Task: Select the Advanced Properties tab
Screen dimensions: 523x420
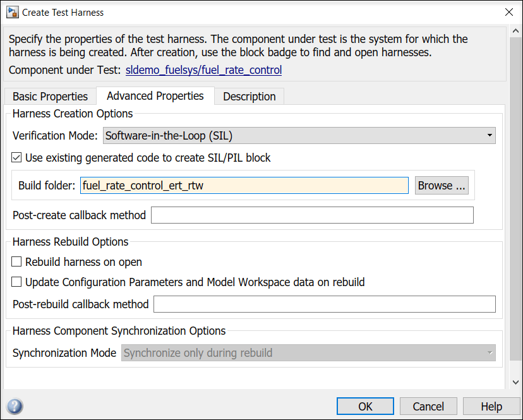Action: coord(155,96)
